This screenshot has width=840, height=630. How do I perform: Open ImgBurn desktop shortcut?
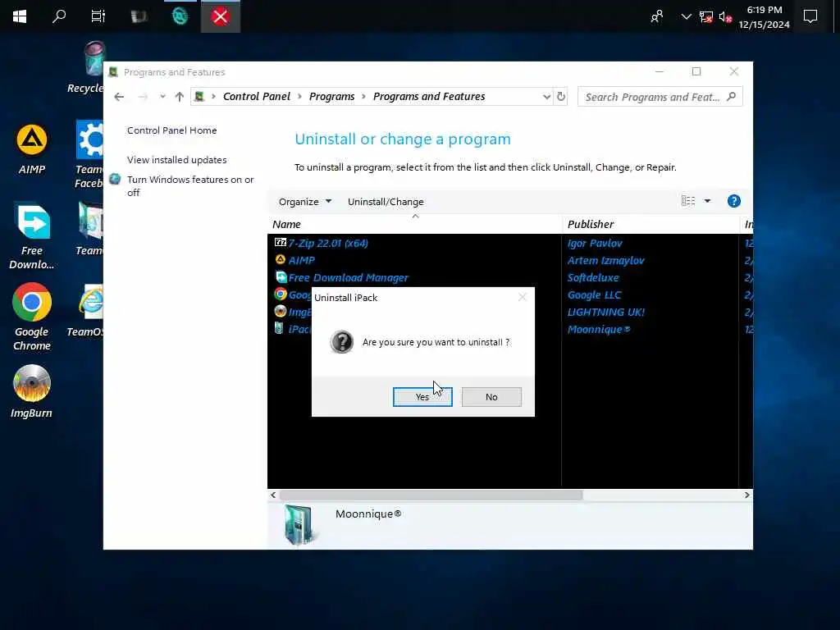pyautogui.click(x=32, y=391)
